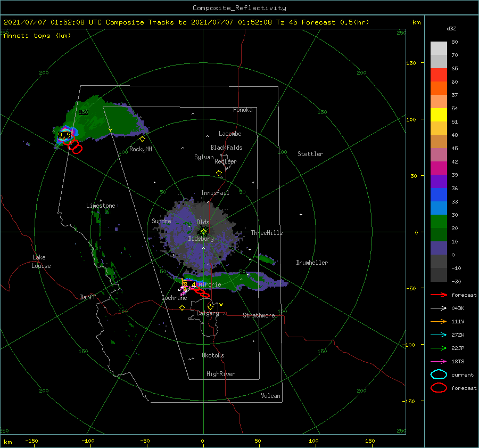Click the Limestone label

(x=101, y=206)
